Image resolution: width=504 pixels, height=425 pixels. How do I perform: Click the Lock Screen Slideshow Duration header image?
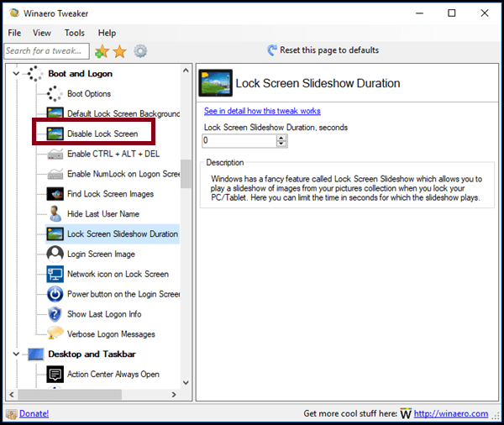(x=215, y=83)
